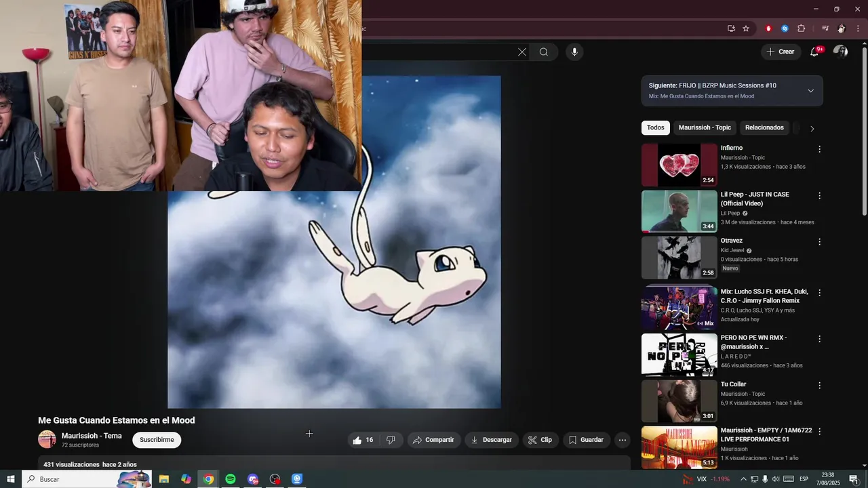
Task: Open options menu for Tu Collar video
Action: pyautogui.click(x=819, y=385)
